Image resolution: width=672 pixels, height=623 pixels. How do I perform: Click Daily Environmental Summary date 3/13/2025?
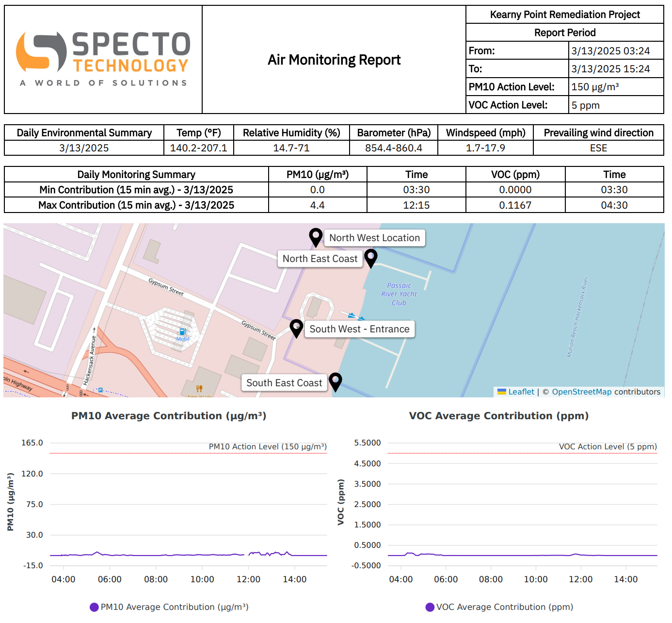coord(84,148)
